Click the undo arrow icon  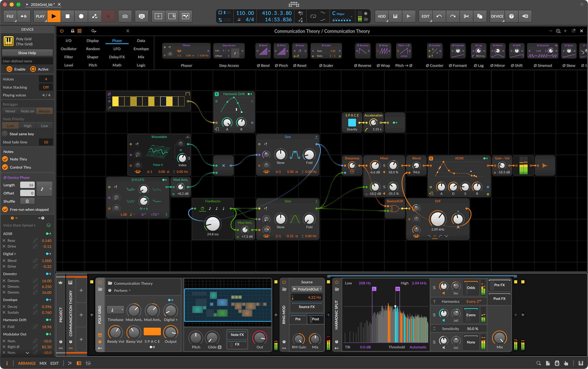click(x=439, y=16)
